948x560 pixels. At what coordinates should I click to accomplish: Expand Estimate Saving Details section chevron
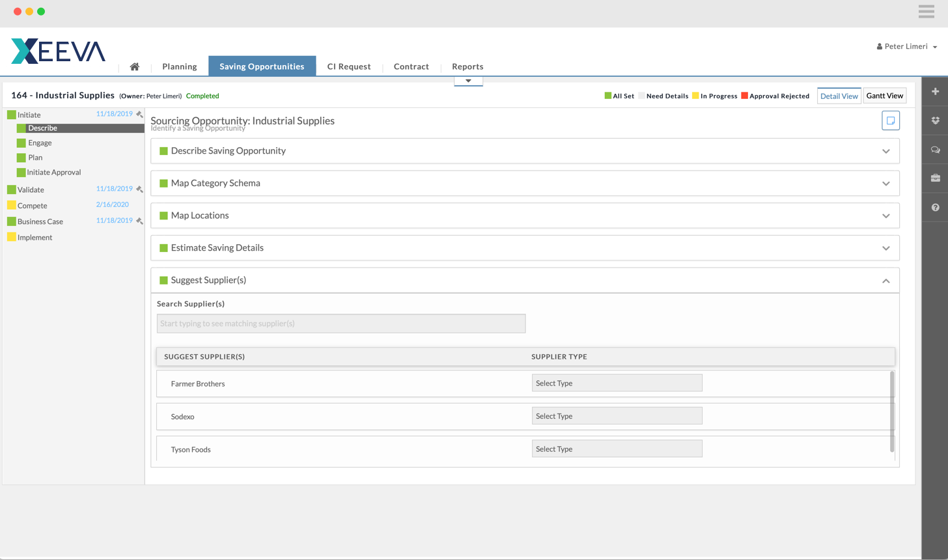point(885,248)
